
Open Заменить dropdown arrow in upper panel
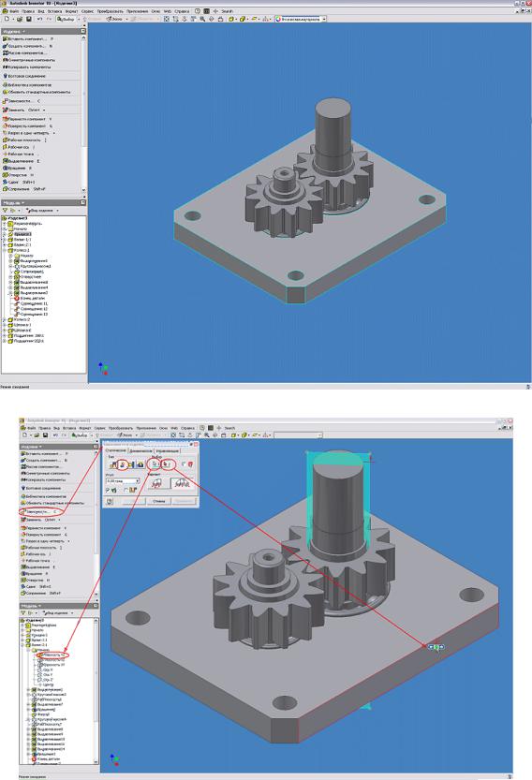(44, 110)
